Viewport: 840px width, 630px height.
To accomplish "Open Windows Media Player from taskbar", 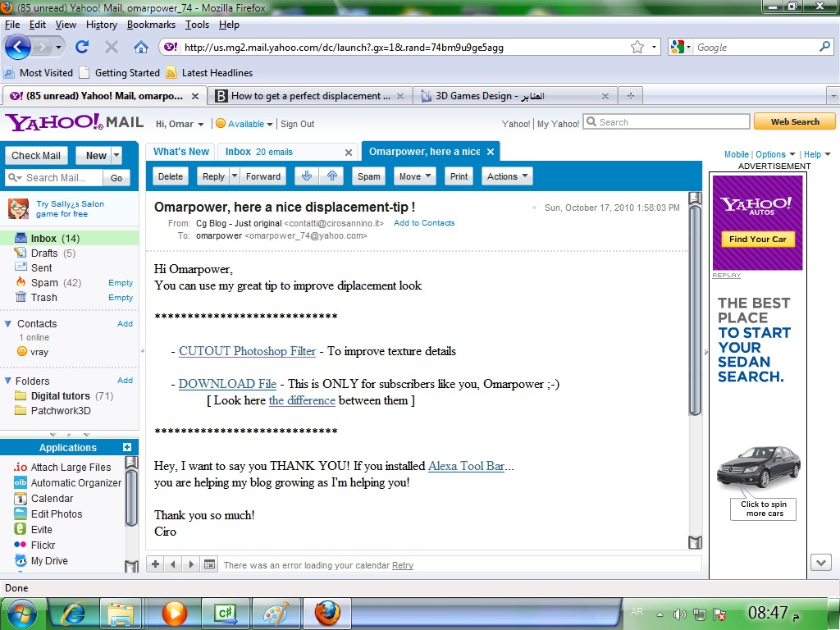I will point(174,614).
